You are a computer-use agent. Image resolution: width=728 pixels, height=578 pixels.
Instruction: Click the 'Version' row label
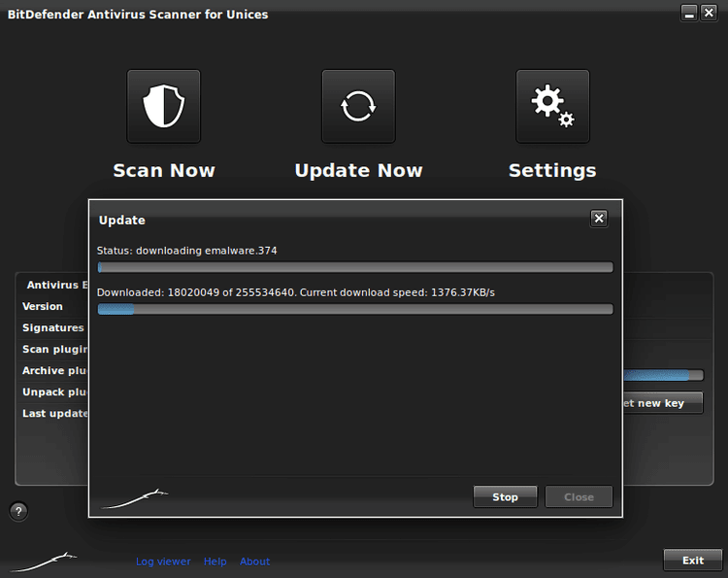43,306
